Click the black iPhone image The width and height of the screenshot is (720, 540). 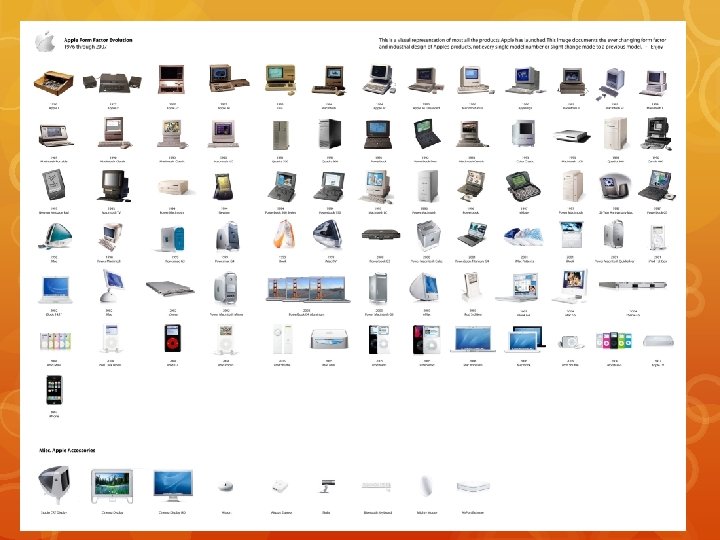[54, 390]
